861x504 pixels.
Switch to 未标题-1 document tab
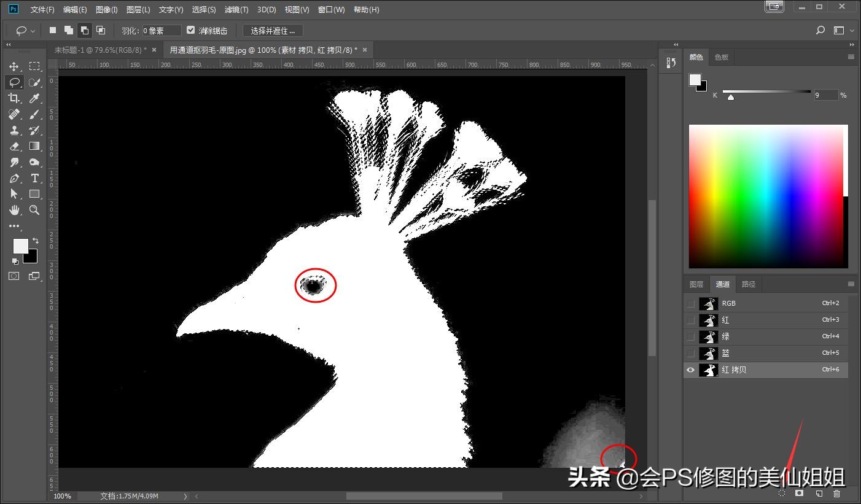click(100, 50)
